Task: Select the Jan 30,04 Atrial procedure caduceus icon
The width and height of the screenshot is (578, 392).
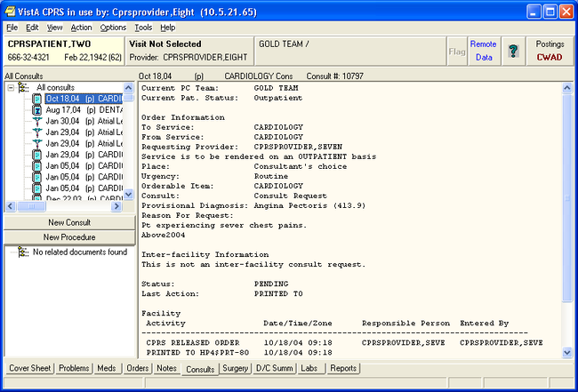Action: [37, 121]
